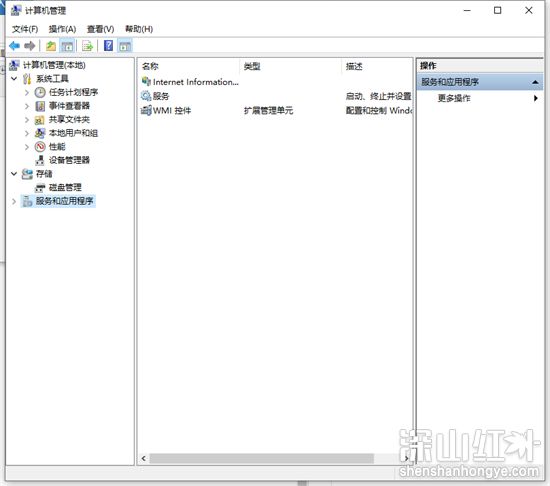This screenshot has width=550, height=486.
Task: Click the 性能 monitor icon in tree
Action: point(40,147)
